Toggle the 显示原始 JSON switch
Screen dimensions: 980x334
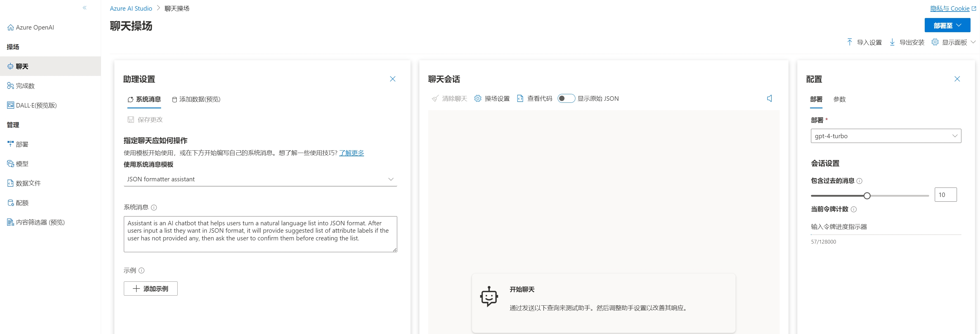(566, 98)
